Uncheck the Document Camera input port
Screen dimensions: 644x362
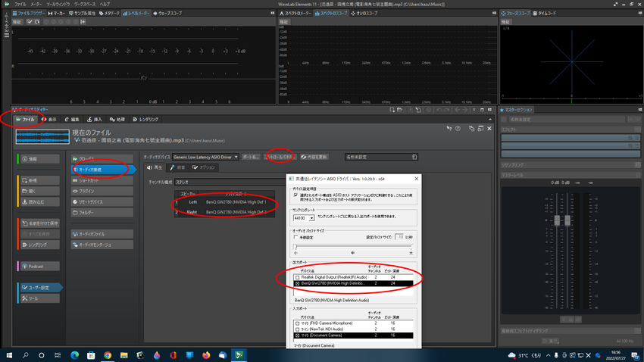click(x=298, y=335)
